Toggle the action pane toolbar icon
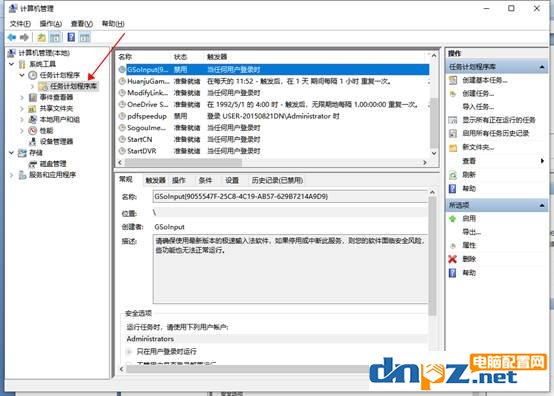Image resolution: width=554 pixels, height=396 pixels. pyautogui.click(x=84, y=37)
